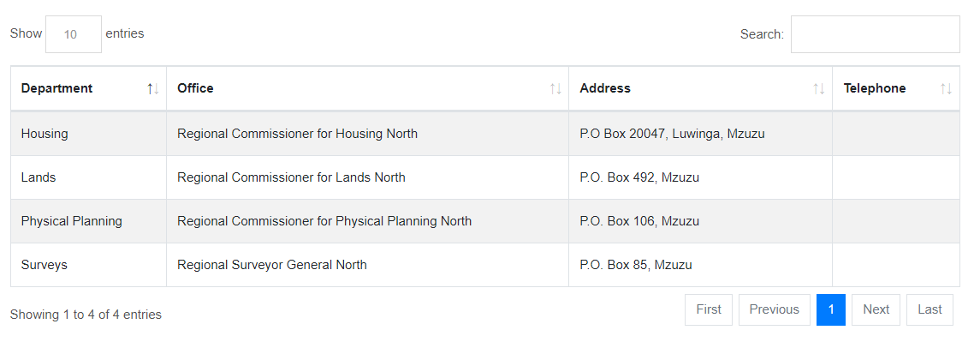
Task: Advance with the Next page button
Action: (x=876, y=309)
